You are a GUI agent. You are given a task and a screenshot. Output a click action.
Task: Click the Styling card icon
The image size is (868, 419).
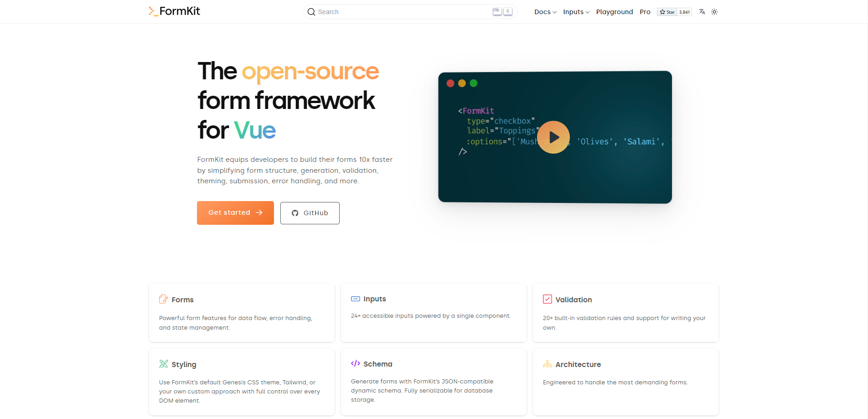click(x=163, y=364)
